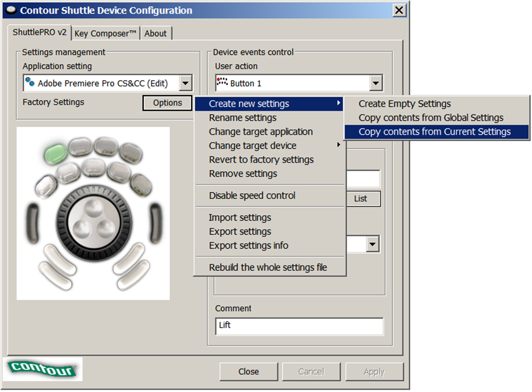Click the Close button at bottom

click(248, 372)
